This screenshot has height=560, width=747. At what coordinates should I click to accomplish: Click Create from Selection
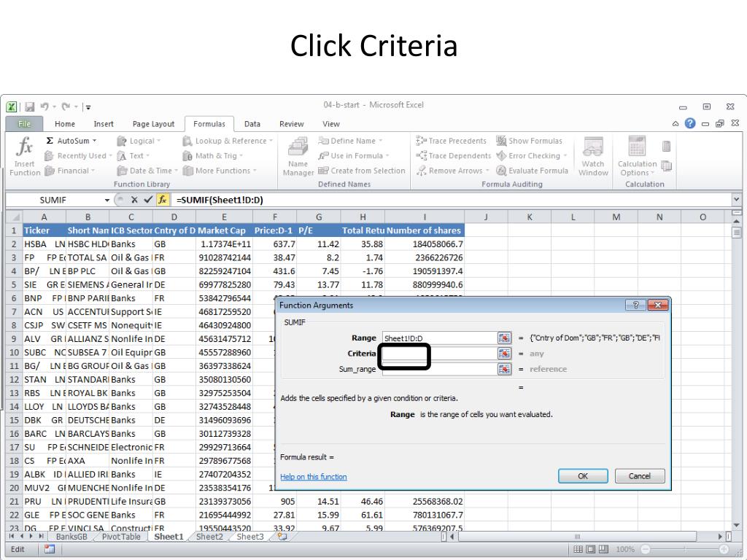point(362,171)
